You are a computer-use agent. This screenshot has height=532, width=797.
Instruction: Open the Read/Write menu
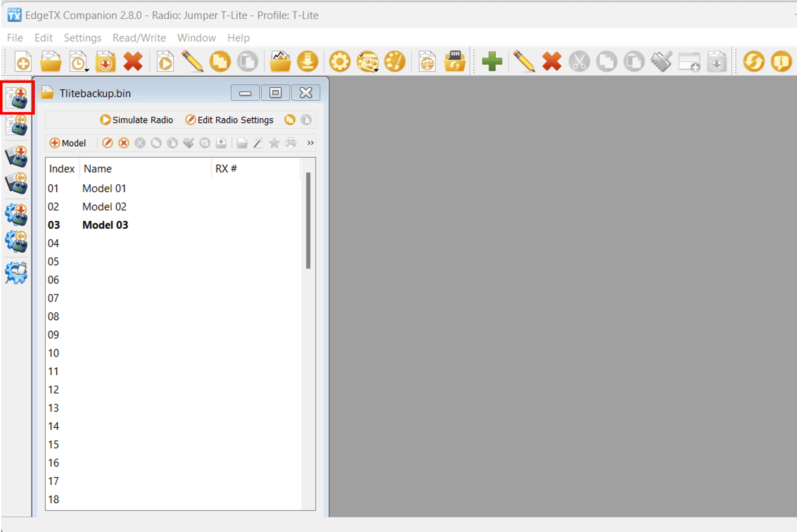click(139, 38)
